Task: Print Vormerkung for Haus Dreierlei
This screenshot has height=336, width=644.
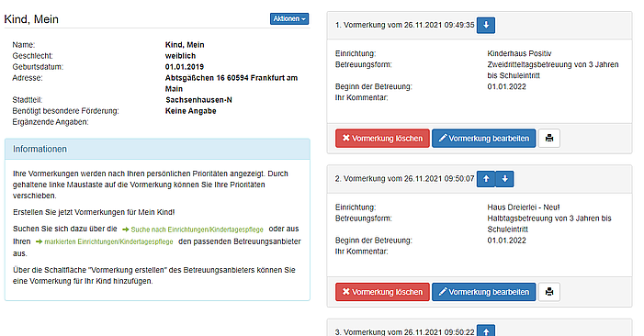Action: 549,292
